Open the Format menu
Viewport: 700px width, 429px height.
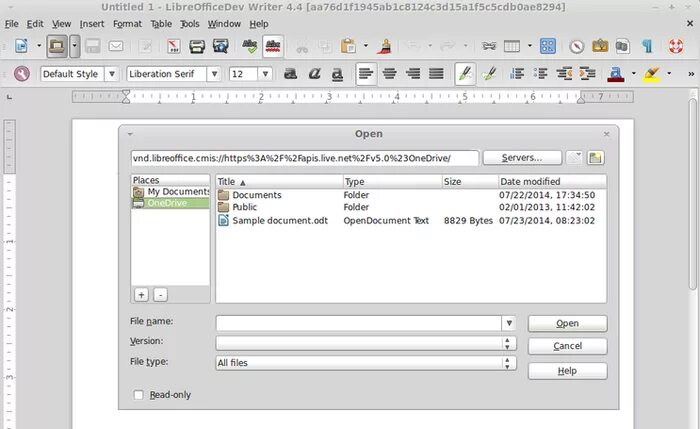(127, 24)
